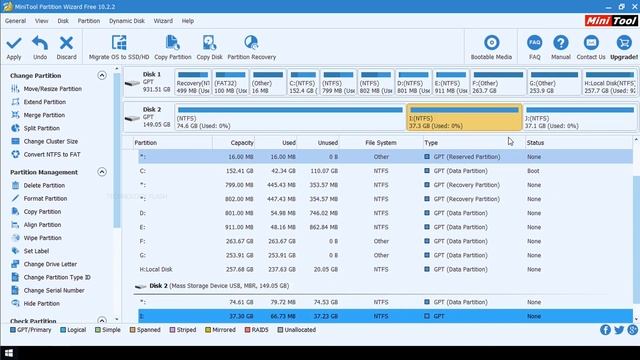Select the I:(NTFS) 37.3 GB block
The height and width of the screenshot is (360, 640).
tap(464, 118)
